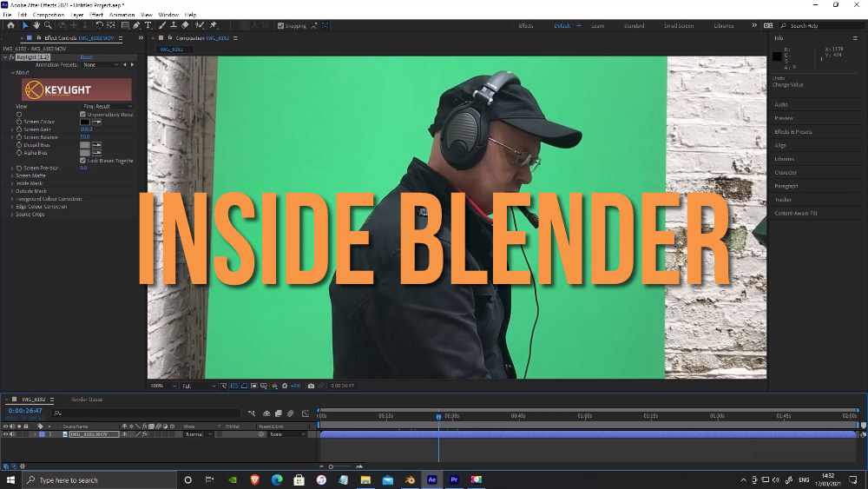Switch to the Small Screen workspace
This screenshot has height=489, width=868.
coord(679,25)
